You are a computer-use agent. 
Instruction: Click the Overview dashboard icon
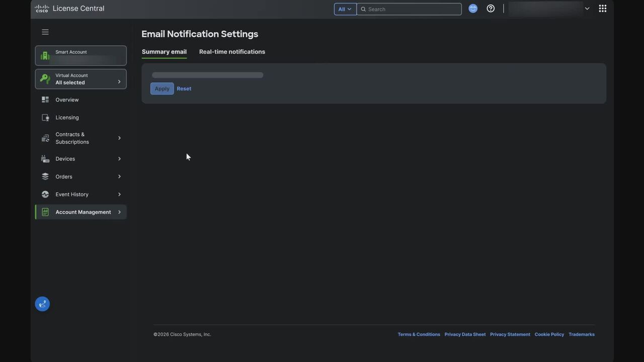(x=45, y=100)
